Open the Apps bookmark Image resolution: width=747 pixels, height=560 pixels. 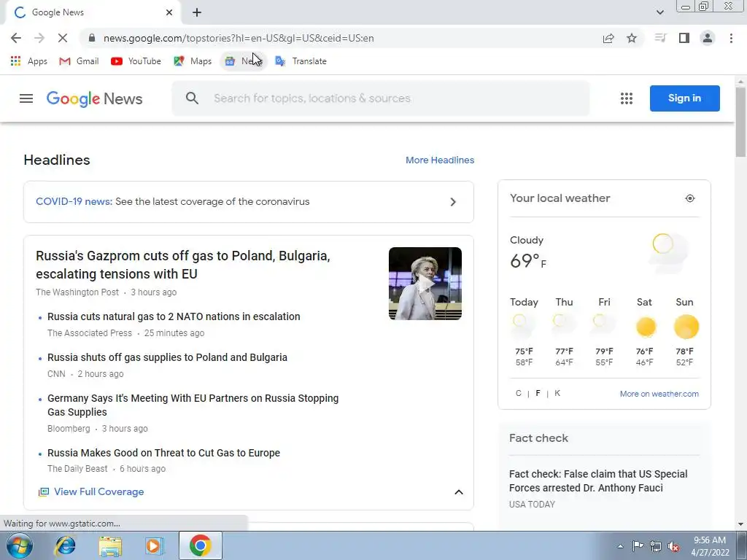click(29, 61)
